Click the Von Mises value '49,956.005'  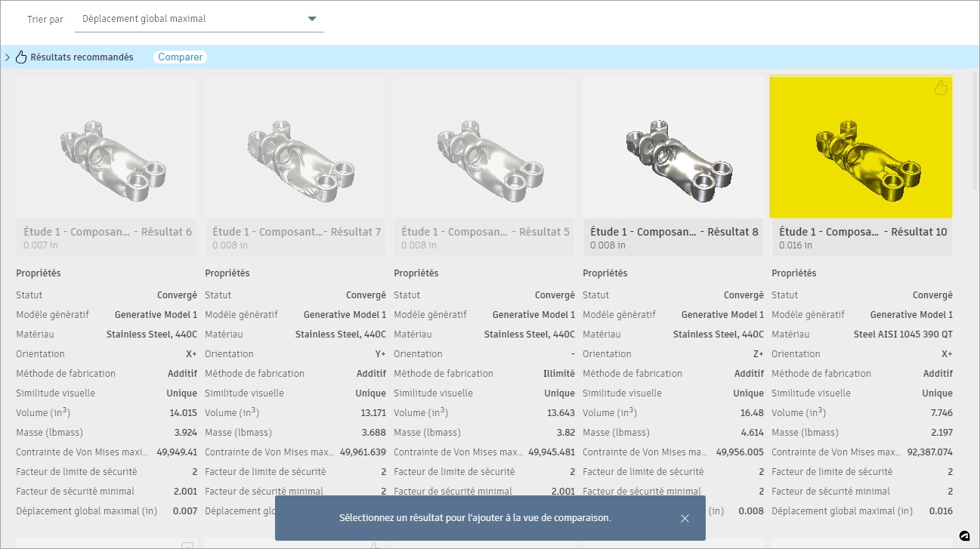[x=740, y=452]
